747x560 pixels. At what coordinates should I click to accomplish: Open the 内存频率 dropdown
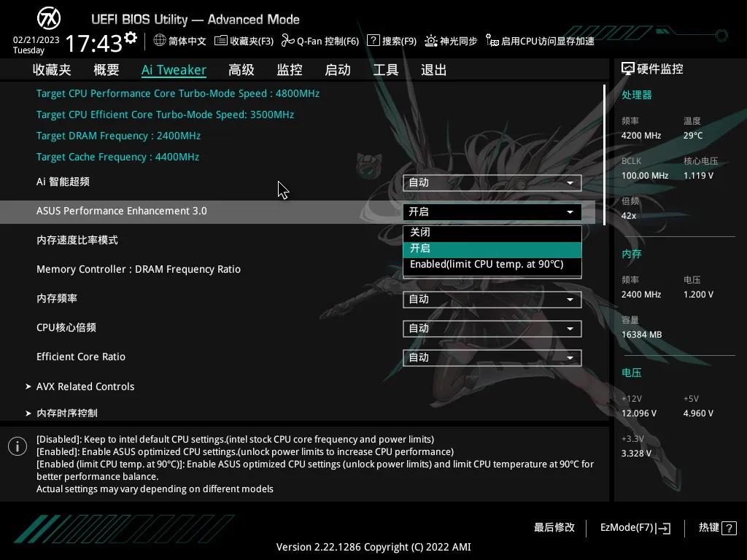point(492,299)
